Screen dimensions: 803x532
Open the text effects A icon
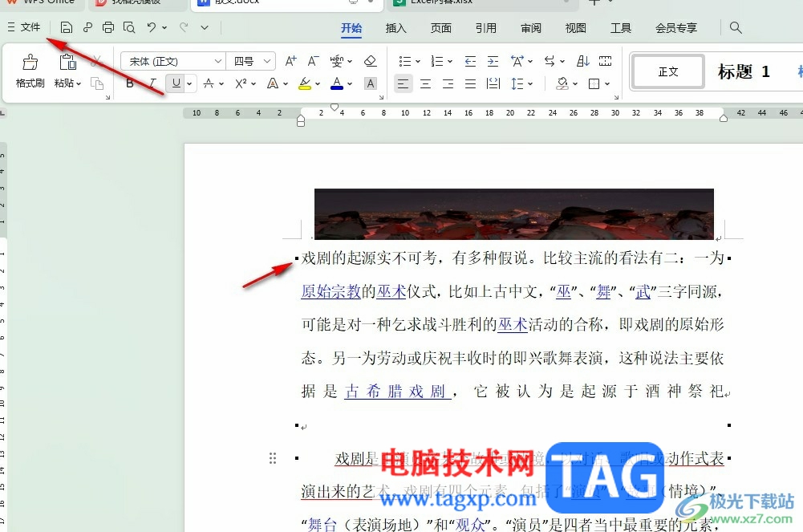273,83
